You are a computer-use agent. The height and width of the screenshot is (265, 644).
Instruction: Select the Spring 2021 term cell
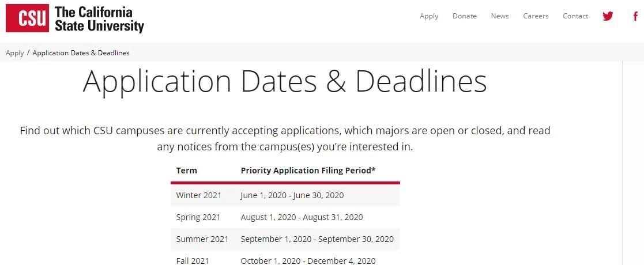click(x=198, y=217)
